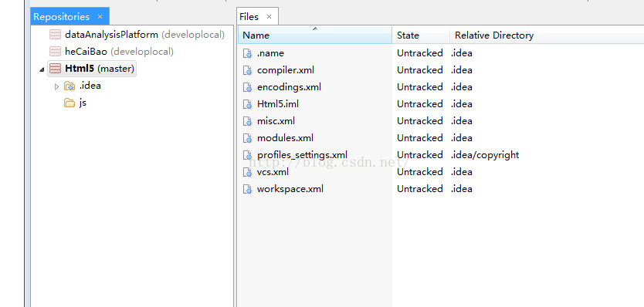Select dataAnalysisPlatform (developlocal) repository
This screenshot has height=307, width=644.
[144, 35]
